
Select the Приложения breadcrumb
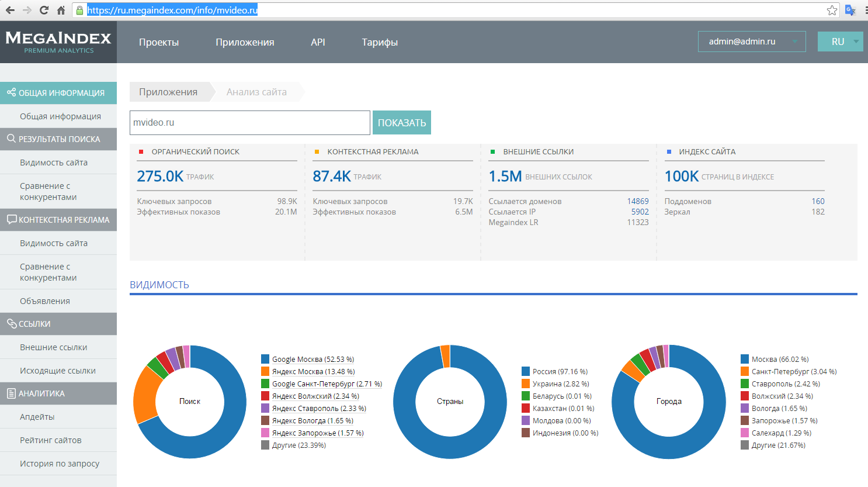point(168,92)
